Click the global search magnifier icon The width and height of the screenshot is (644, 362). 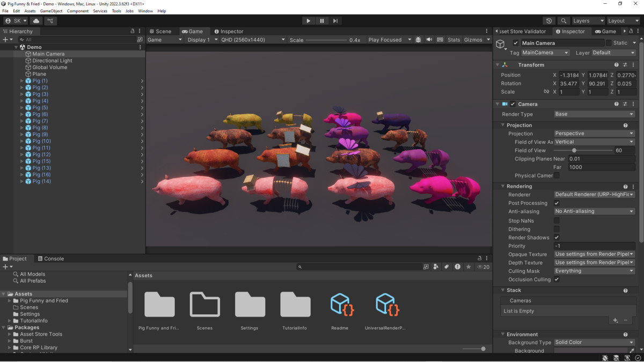563,21
